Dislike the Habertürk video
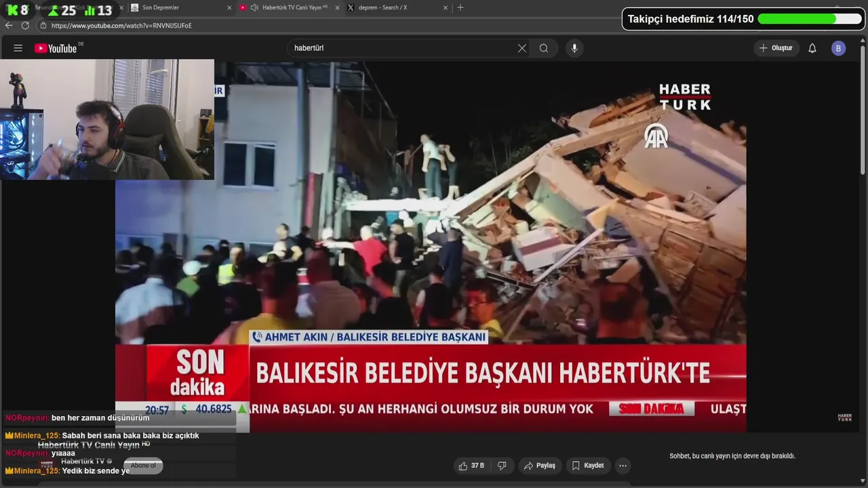The image size is (868, 488). pos(502,466)
